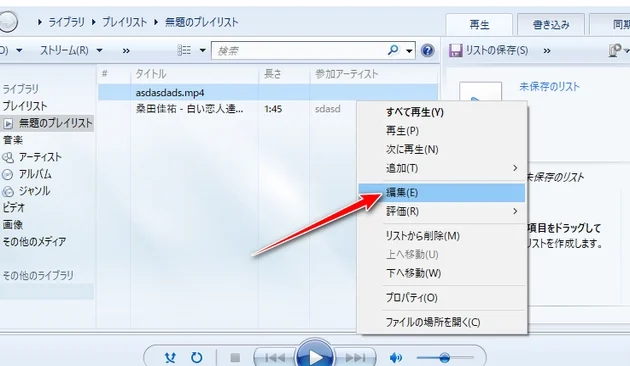Click the back navigation round button
The width and height of the screenshot is (630, 366).
pyautogui.click(x=7, y=21)
